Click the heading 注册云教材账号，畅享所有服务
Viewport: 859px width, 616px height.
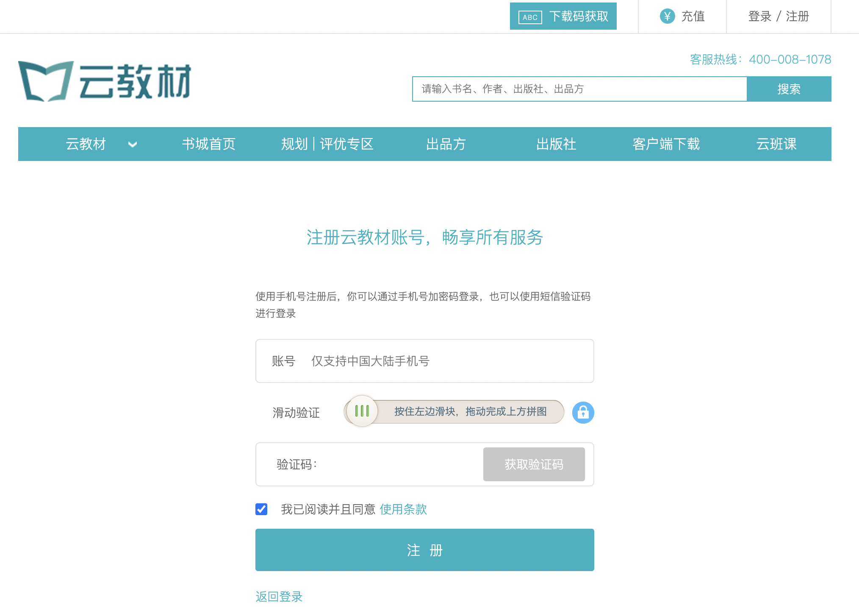click(x=424, y=237)
